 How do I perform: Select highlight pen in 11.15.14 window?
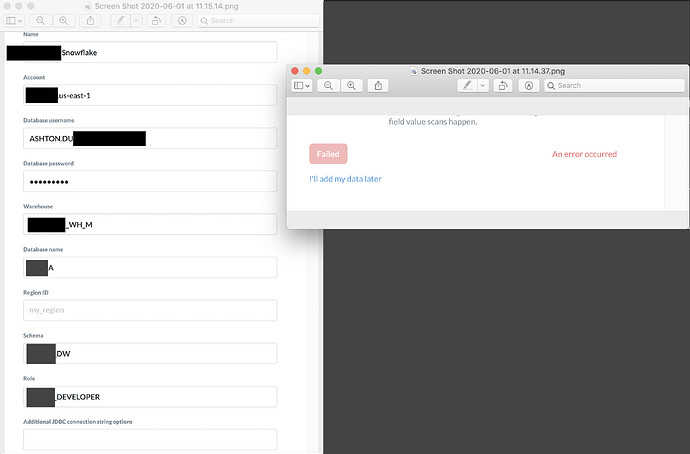point(121,21)
